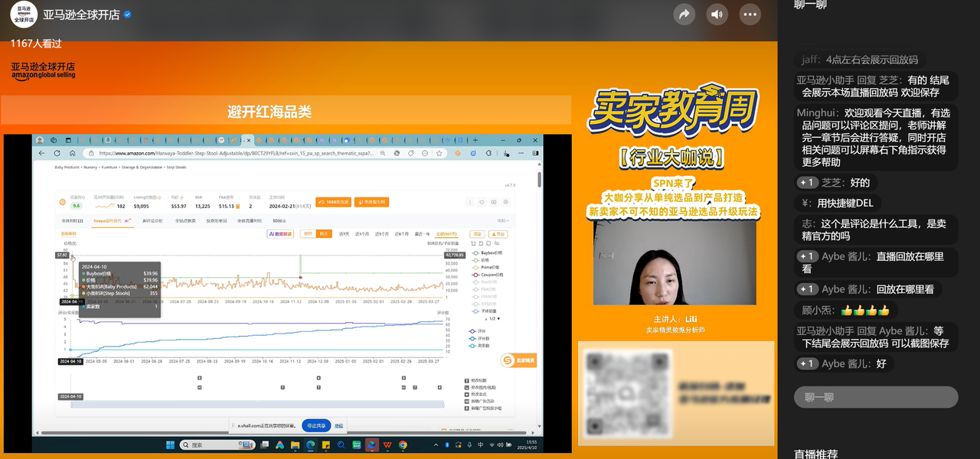Screen dimensions: 980x459
Task: Click the AI数据解读 button
Action: [281, 233]
